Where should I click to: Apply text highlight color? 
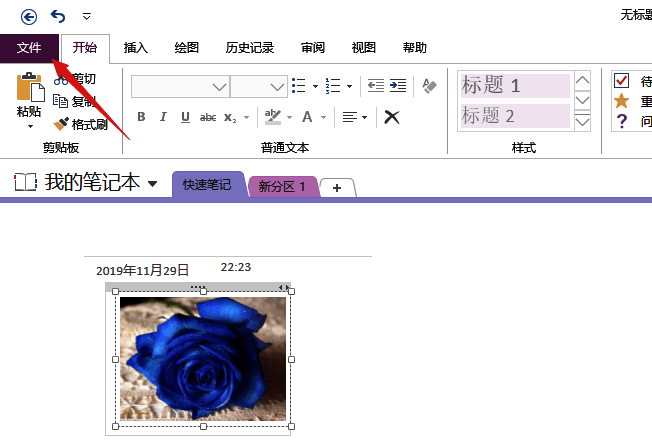coord(273,117)
